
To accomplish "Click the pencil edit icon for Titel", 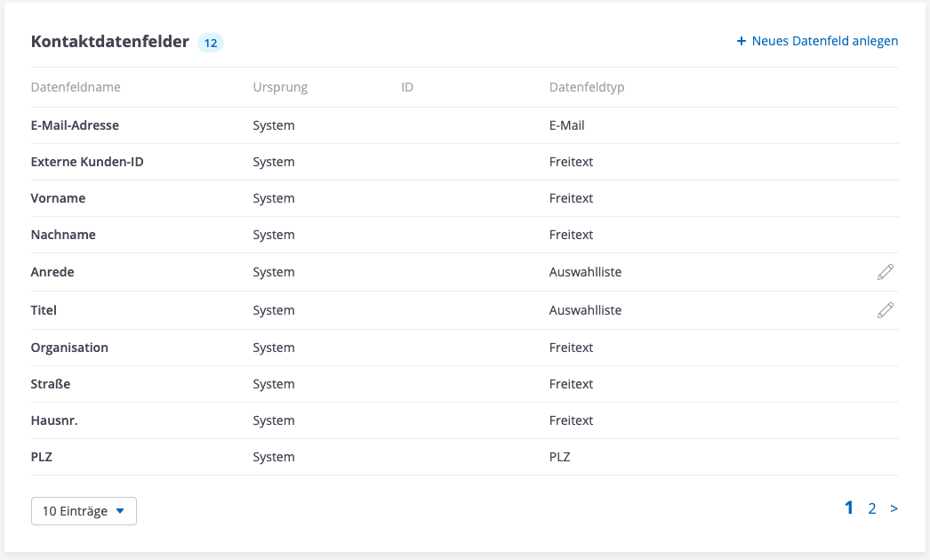I will pyautogui.click(x=885, y=310).
